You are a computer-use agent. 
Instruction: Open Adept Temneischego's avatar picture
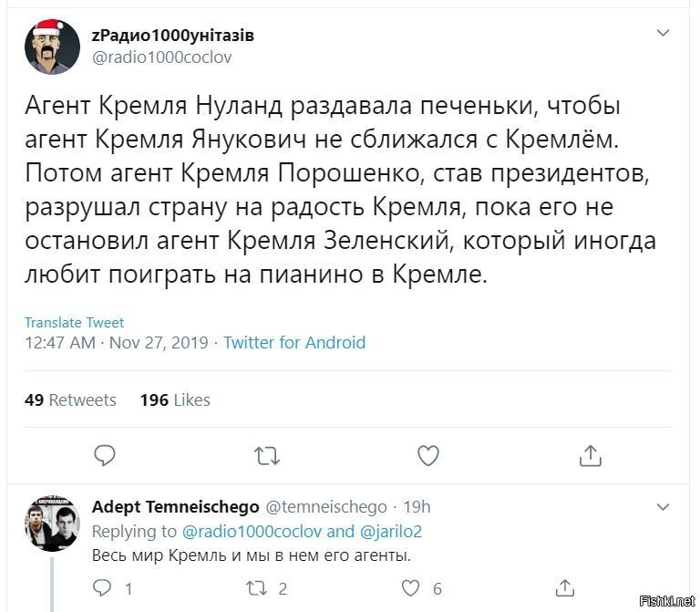(52, 524)
